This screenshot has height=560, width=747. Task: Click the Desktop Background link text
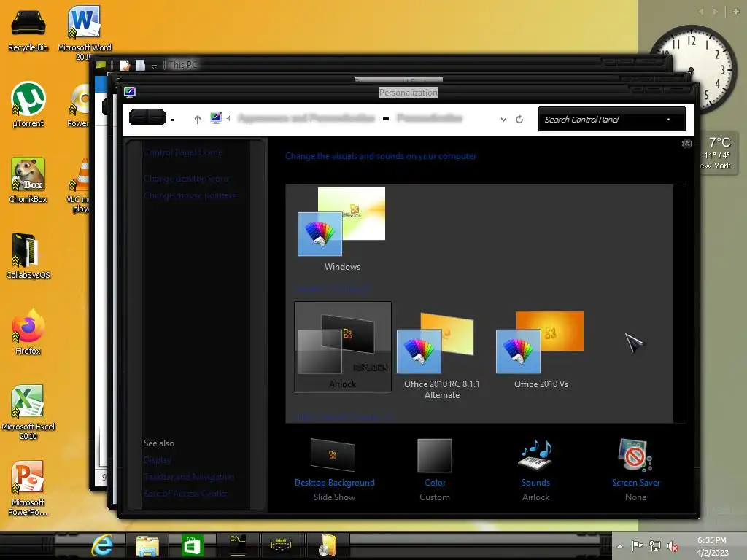point(334,483)
